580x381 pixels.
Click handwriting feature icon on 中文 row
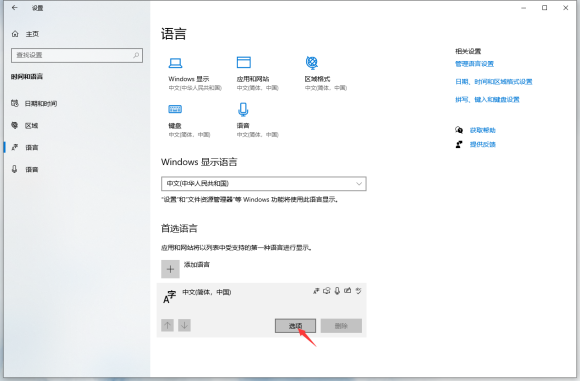[x=347, y=291]
